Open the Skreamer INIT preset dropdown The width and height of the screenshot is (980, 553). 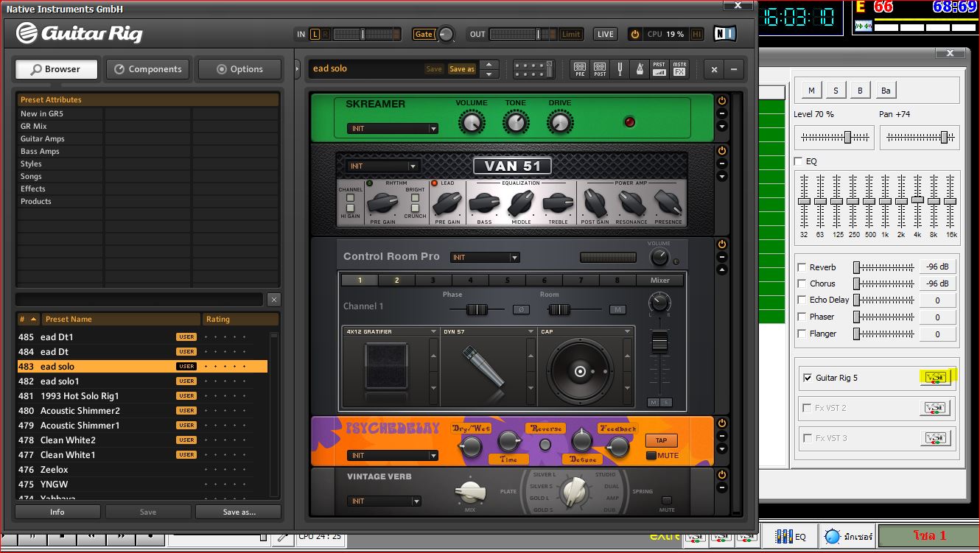393,128
